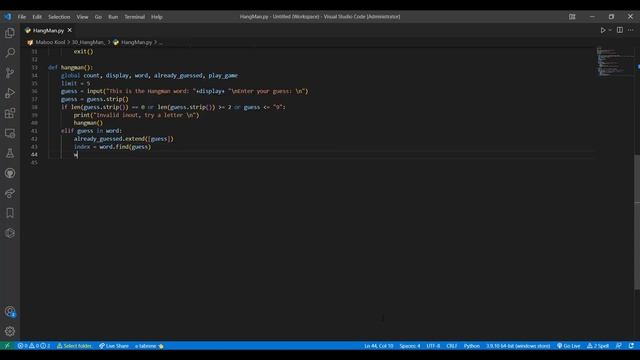Image resolution: width=640 pixels, height=360 pixels.
Task: Select the Python language mode
Action: coord(472,346)
